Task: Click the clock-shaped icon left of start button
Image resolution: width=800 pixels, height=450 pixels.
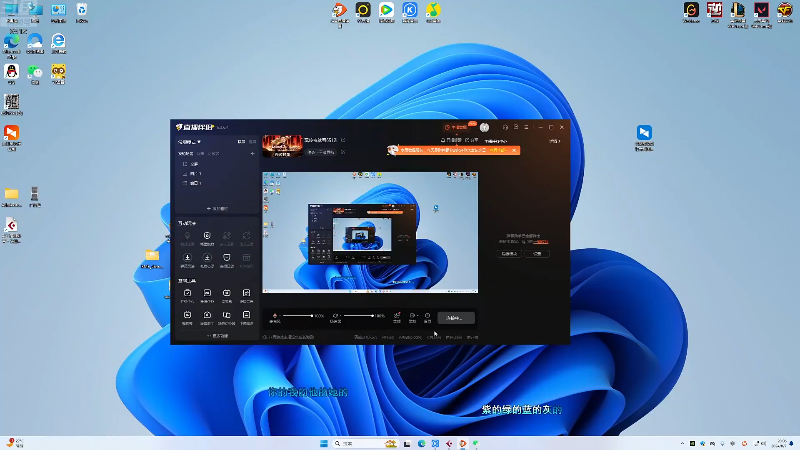Action: (428, 317)
